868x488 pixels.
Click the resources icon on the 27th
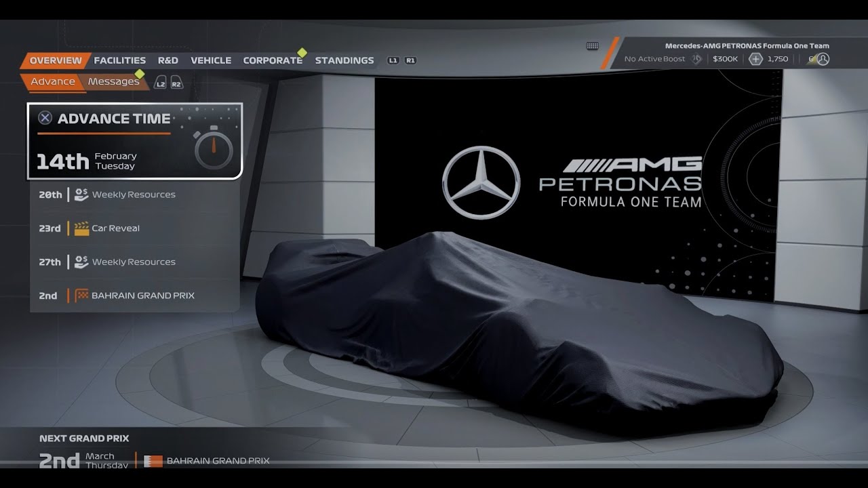pyautogui.click(x=81, y=262)
